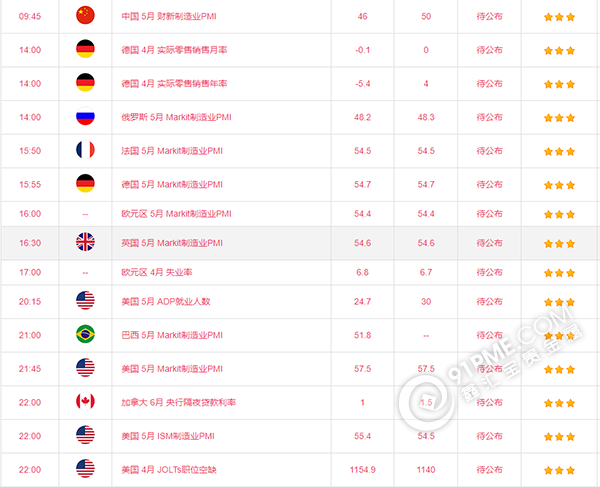Image resolution: width=600 pixels, height=487 pixels.
Task: Click US flag beside ADP就业人数
Action: 85,301
